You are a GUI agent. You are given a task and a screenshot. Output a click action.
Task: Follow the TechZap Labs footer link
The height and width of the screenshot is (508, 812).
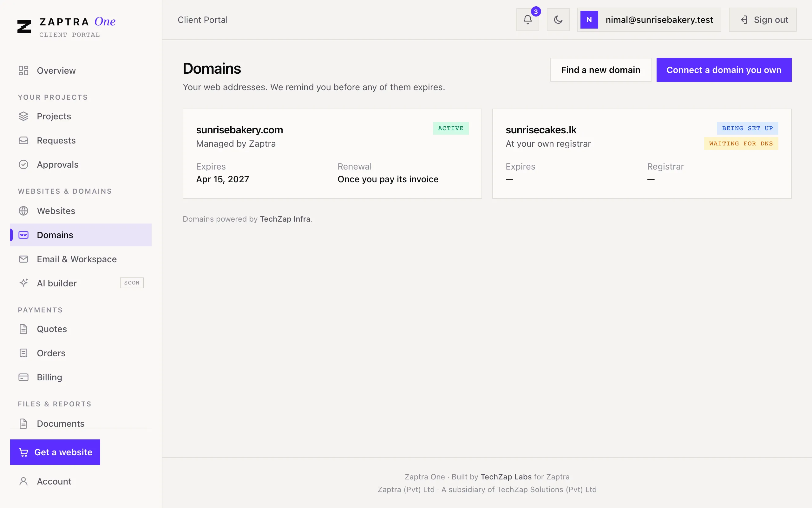(x=506, y=477)
